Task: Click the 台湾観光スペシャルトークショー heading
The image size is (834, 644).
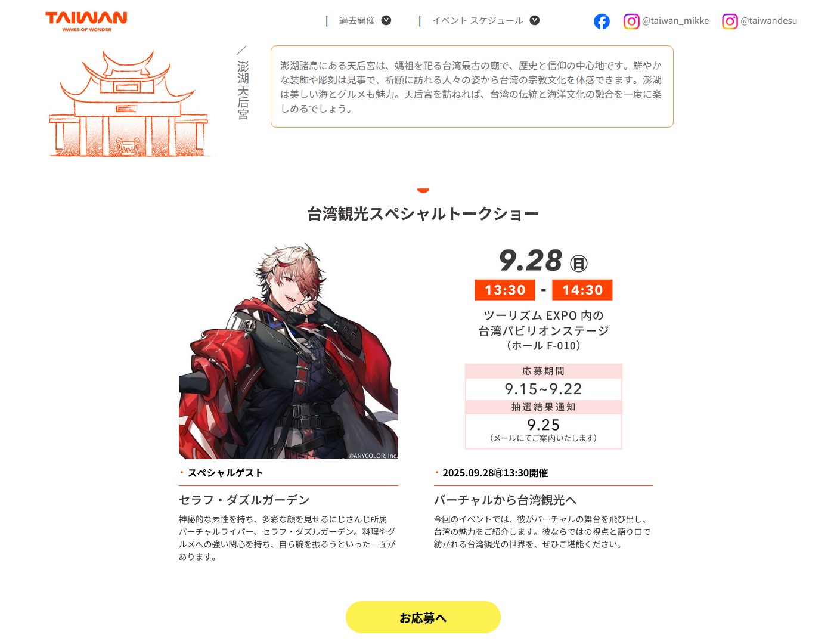Action: [423, 213]
